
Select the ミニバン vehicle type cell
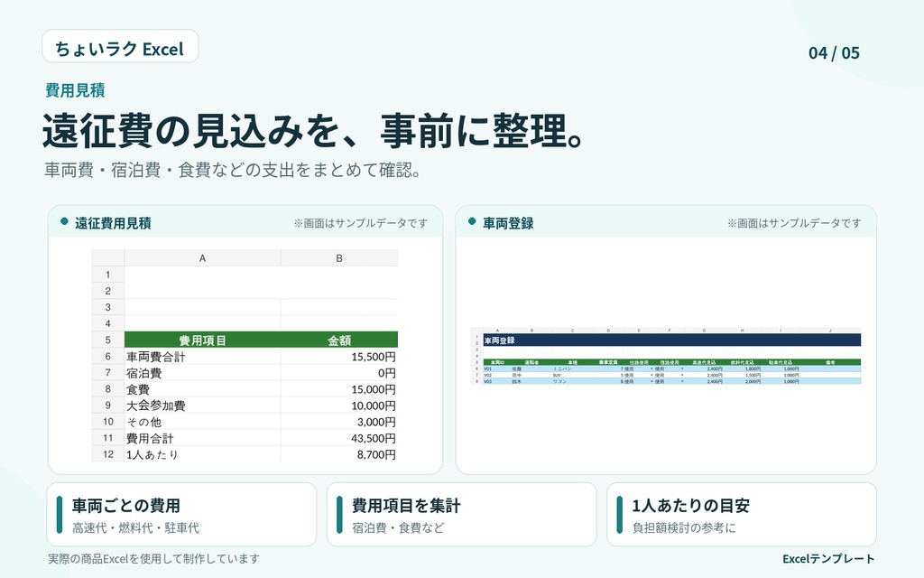point(572,368)
